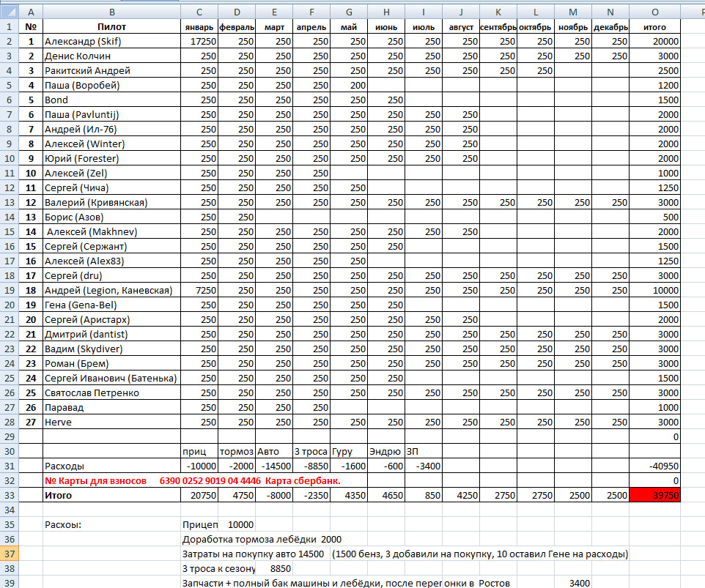Viewport: 705px width, 588px height.
Task: Select cell 'Bond'
Action: click(111, 100)
